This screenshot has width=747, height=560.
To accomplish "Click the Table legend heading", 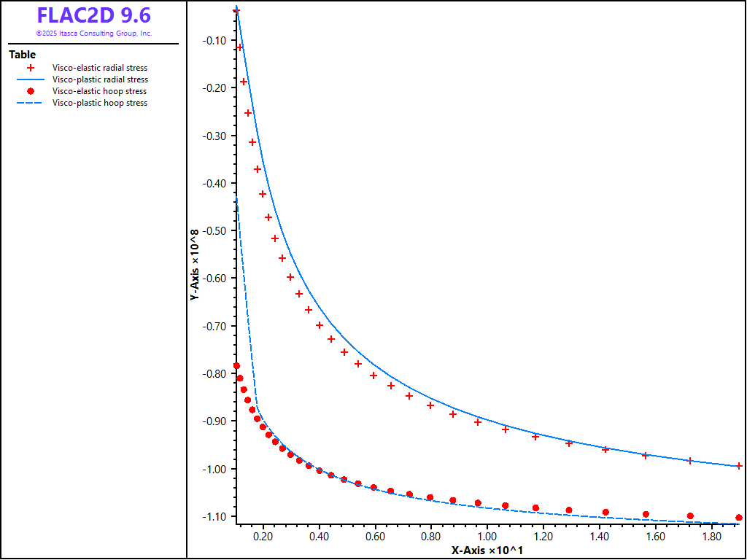I will click(22, 55).
